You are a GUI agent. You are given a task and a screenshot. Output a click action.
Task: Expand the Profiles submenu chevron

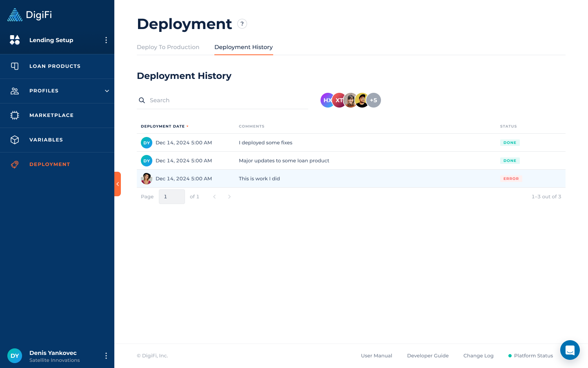(x=107, y=91)
